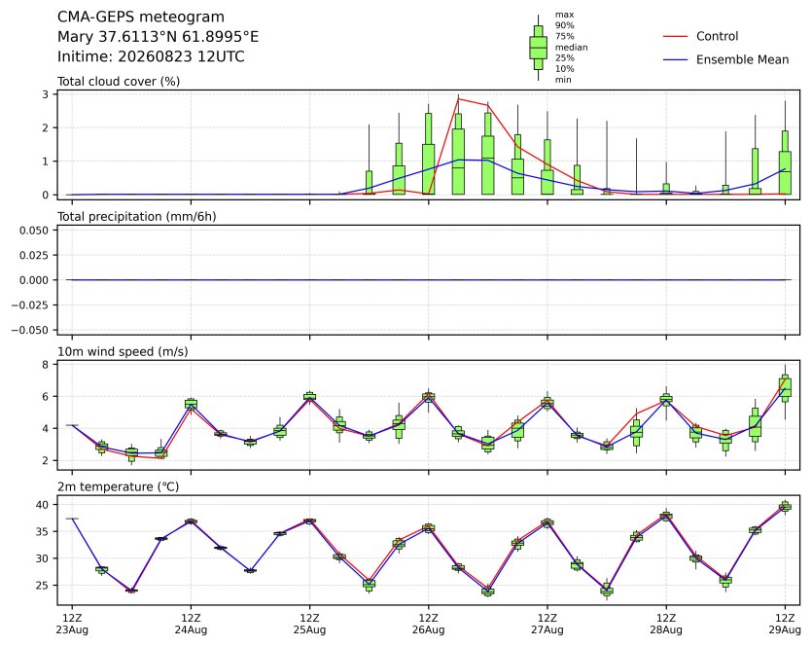This screenshot has height=646, width=812.
Task: Click the '12Z 23Aug' x-axis label
Action: [72, 624]
